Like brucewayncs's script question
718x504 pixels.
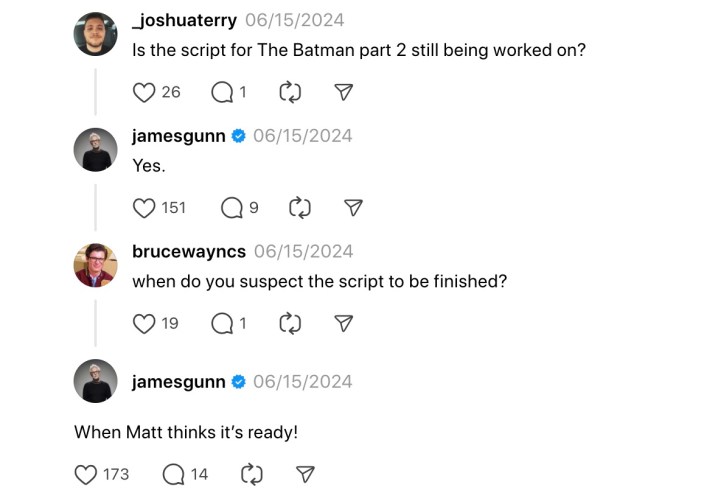click(145, 323)
